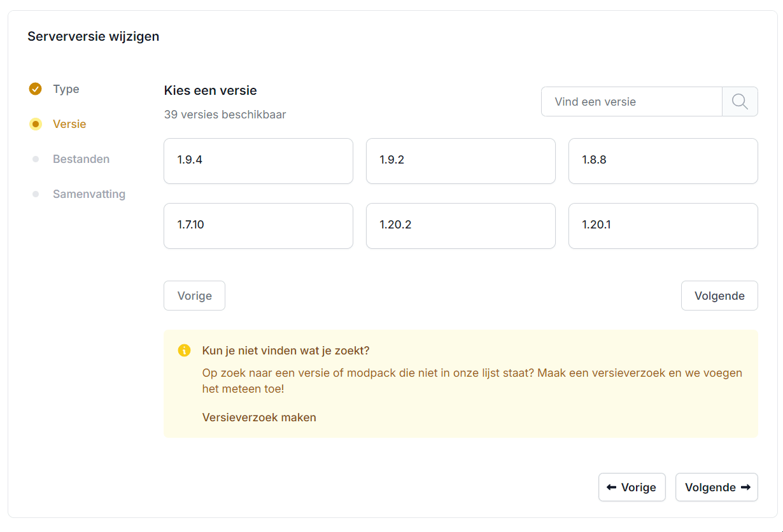Click the active Versie step indicator icon
This screenshot has width=783, height=532.
point(36,124)
